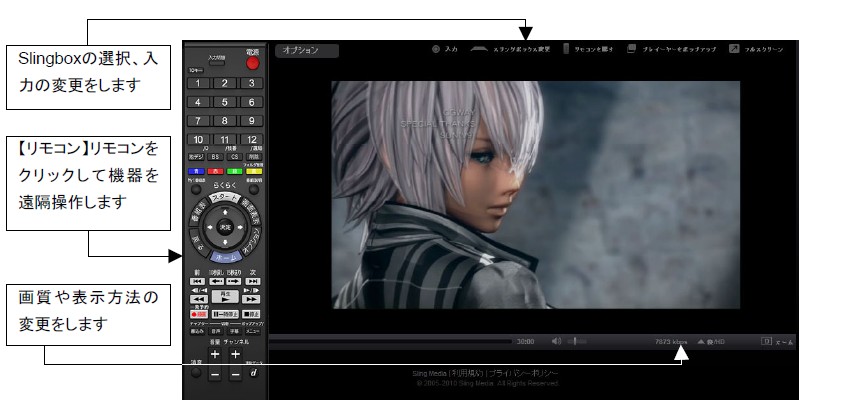Pop out the player from top bar
Image resolution: width=843 pixels, height=405 pixels.
671,49
